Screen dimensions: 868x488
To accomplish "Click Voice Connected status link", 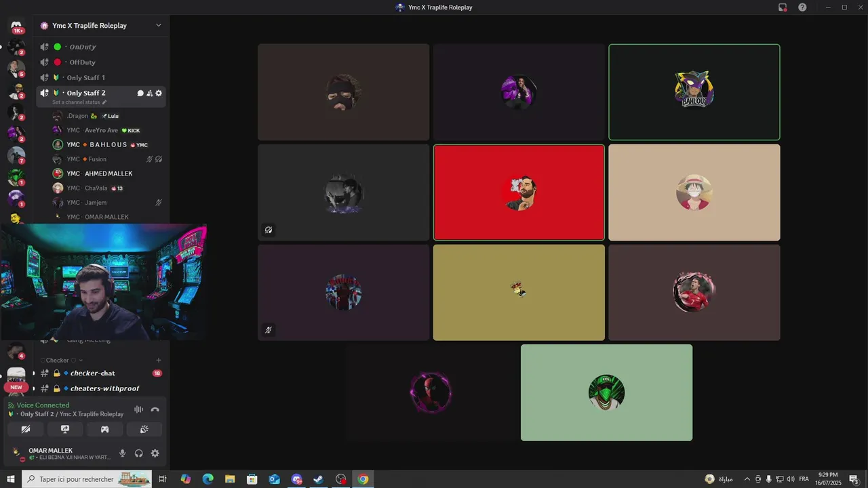I will (x=43, y=405).
